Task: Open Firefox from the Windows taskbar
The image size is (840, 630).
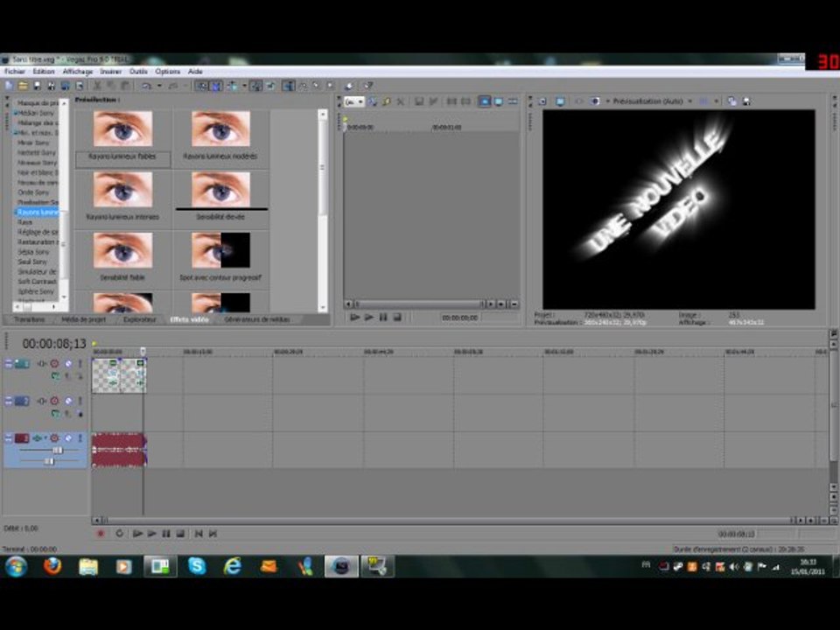Action: (52, 566)
